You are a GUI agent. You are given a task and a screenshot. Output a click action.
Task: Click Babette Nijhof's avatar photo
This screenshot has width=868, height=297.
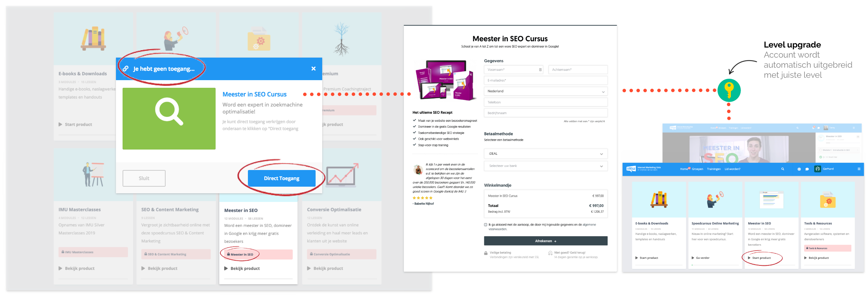coord(418,170)
